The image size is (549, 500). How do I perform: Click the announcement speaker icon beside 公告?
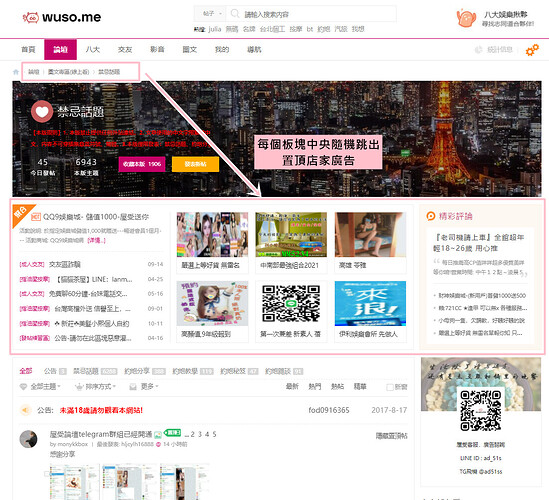pos(26,410)
